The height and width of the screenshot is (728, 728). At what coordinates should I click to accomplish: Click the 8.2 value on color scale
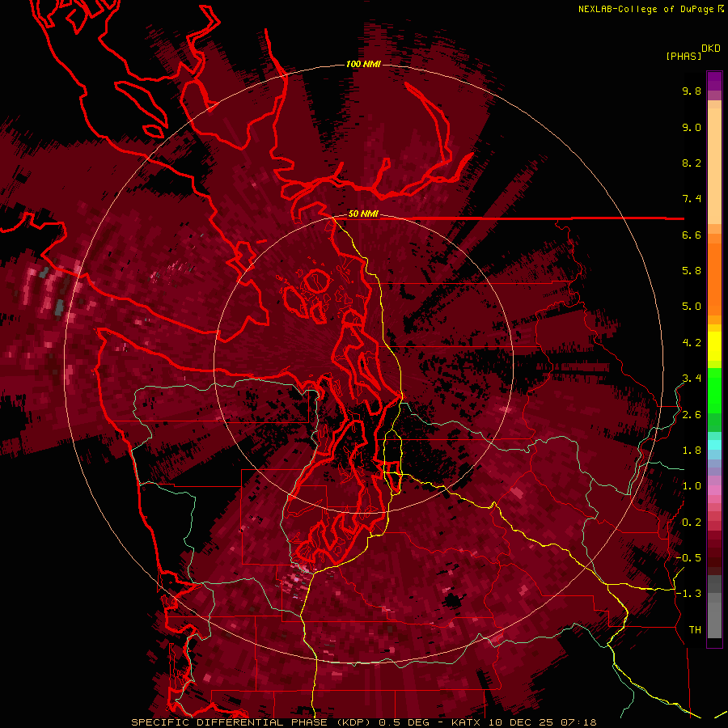pos(692,163)
